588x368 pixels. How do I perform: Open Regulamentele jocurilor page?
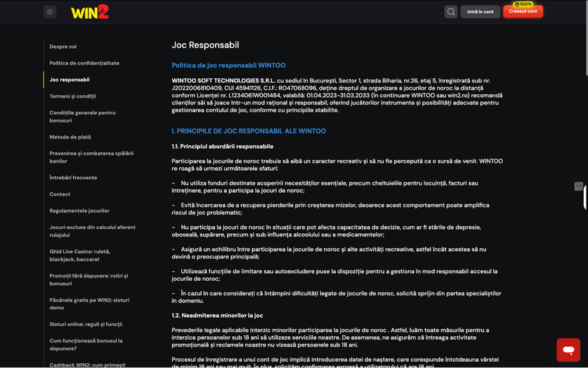tap(80, 211)
